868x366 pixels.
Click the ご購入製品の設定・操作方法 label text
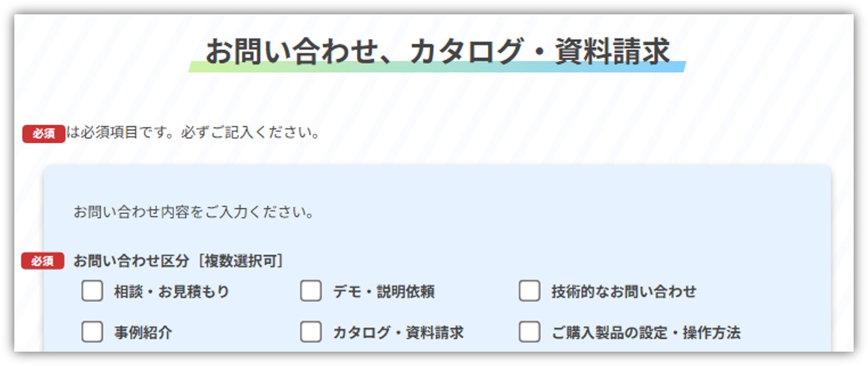click(x=646, y=333)
